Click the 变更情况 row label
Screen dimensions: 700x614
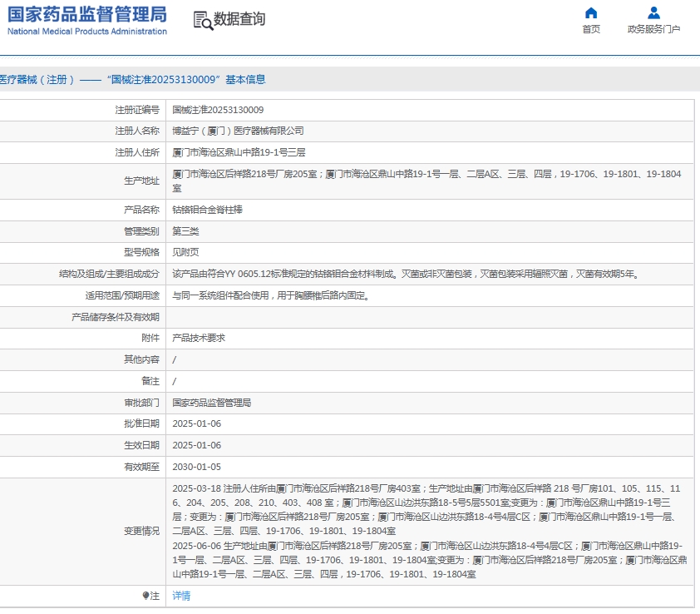click(141, 531)
